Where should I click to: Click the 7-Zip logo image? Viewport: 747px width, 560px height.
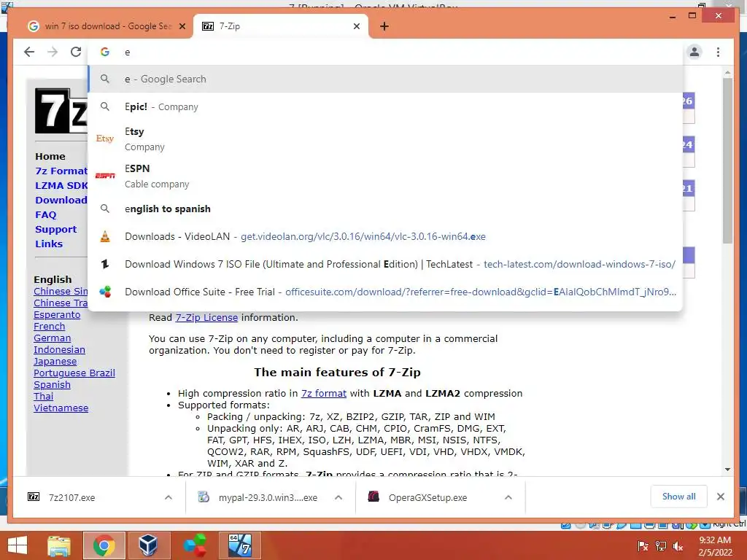pyautogui.click(x=61, y=111)
